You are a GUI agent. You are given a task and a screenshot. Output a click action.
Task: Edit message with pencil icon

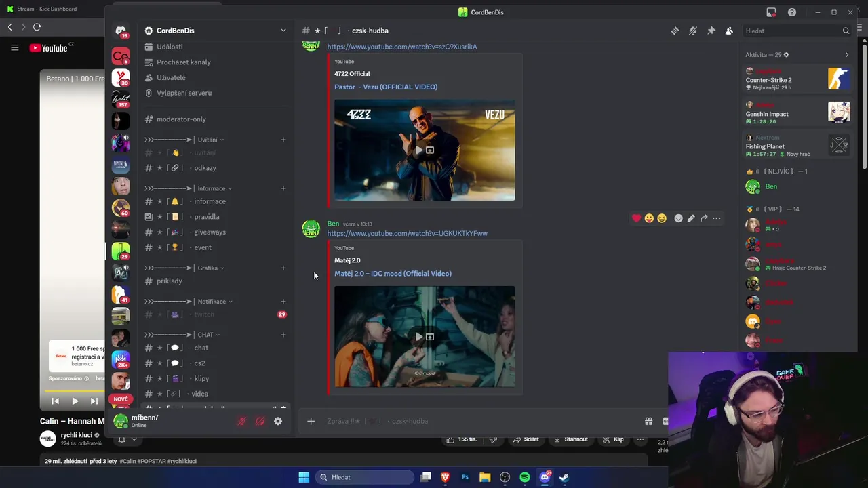(x=691, y=218)
